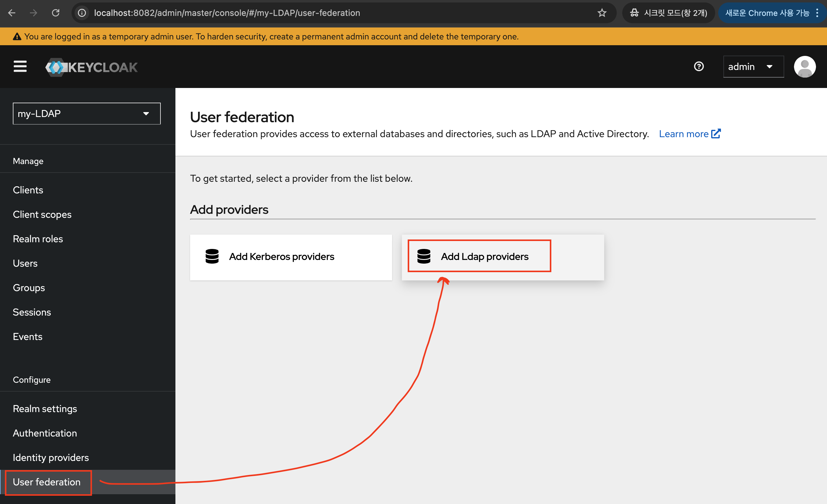Image resolution: width=827 pixels, height=504 pixels.
Task: Click the browser address bar URL
Action: click(x=227, y=13)
